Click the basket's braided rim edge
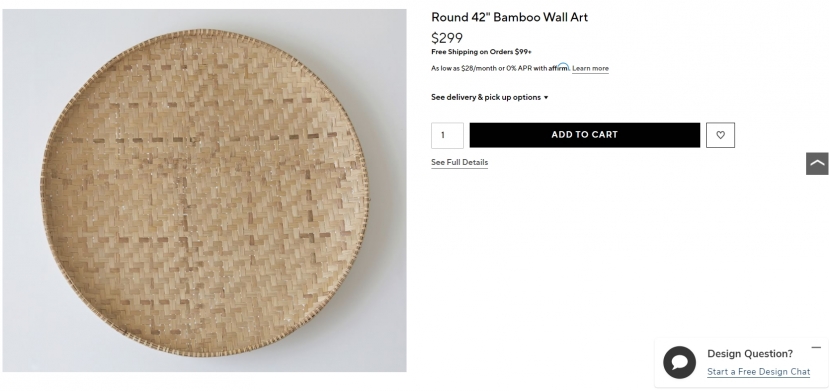829x391 pixels. tap(205, 32)
